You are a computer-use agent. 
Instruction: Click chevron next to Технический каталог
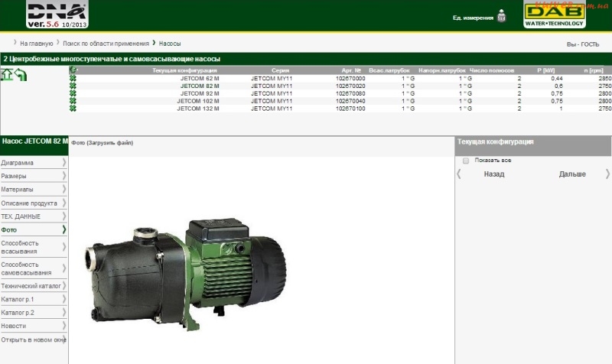click(x=64, y=286)
